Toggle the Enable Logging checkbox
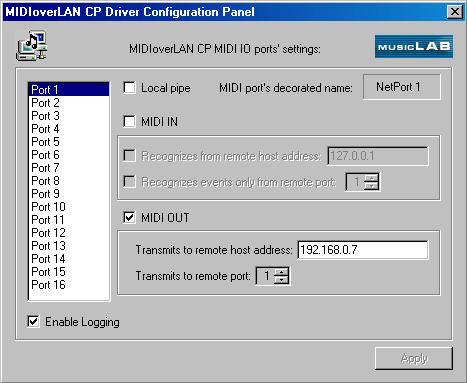Screen dimensions: 467x383 click(x=33, y=322)
